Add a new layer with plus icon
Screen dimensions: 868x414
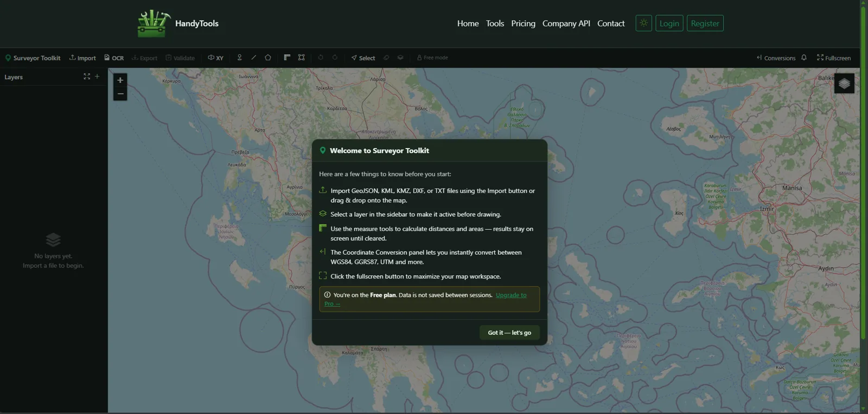(x=97, y=76)
